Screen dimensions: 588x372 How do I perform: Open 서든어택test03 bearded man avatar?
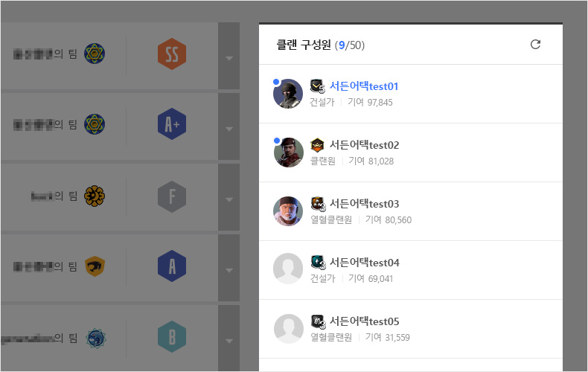(x=287, y=211)
